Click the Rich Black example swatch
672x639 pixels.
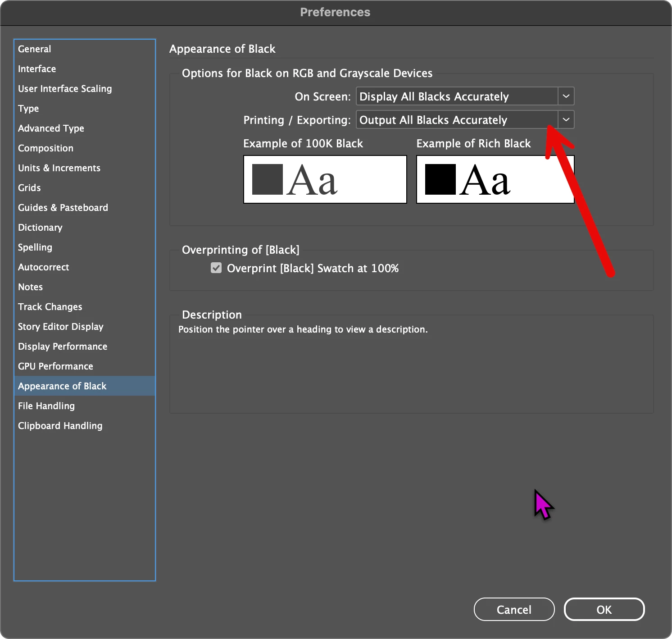tap(495, 179)
